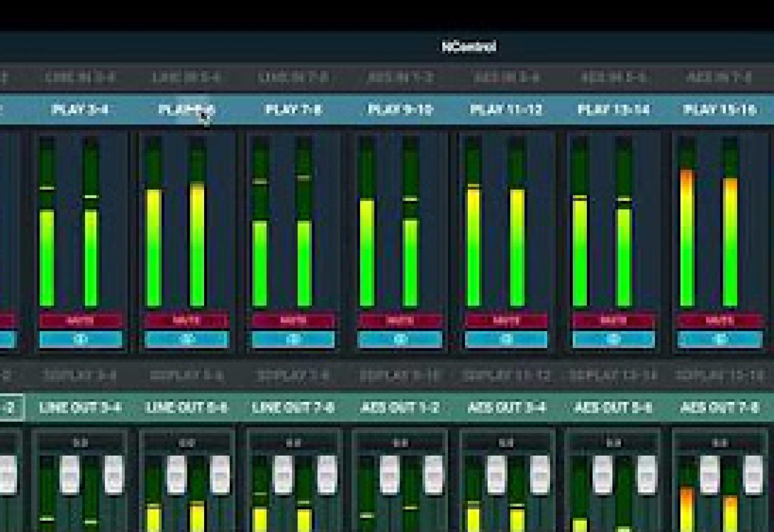774x532 pixels.
Task: Click the 0.0 level value of LINE OUT 3-4
Action: click(80, 443)
